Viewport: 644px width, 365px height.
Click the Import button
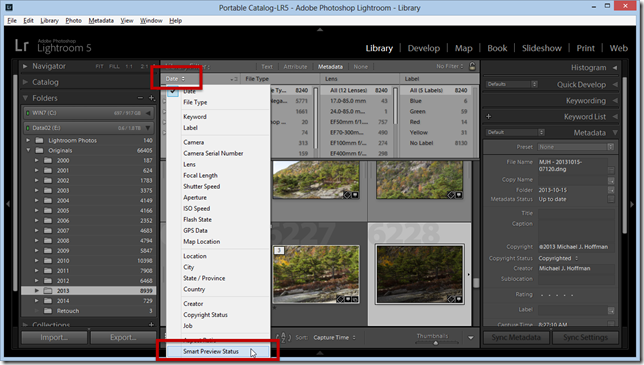coord(54,337)
